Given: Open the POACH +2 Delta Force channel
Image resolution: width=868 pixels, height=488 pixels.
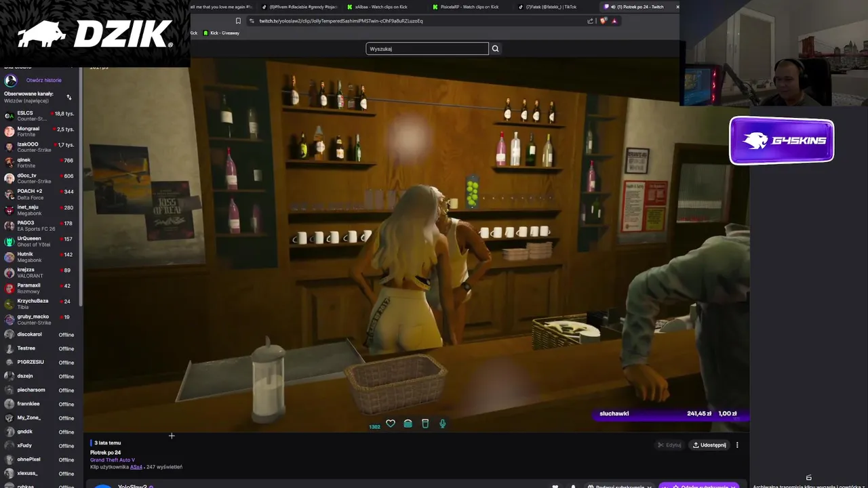Looking at the screenshot, I should pos(41,194).
